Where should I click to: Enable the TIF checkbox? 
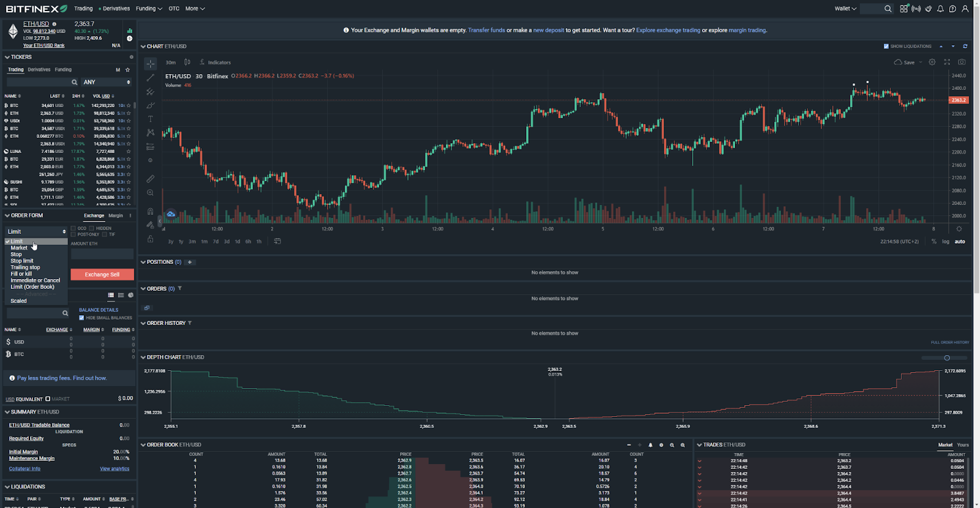click(104, 234)
